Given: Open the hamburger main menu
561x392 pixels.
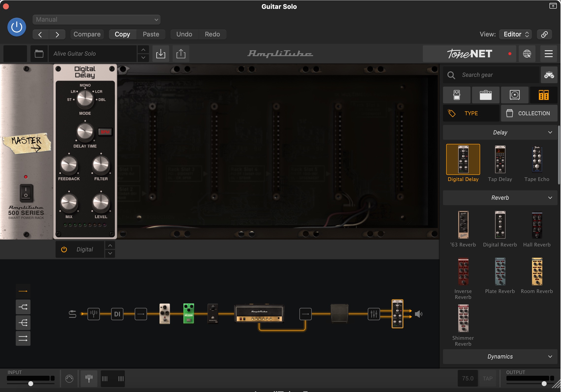Looking at the screenshot, I should 548,54.
